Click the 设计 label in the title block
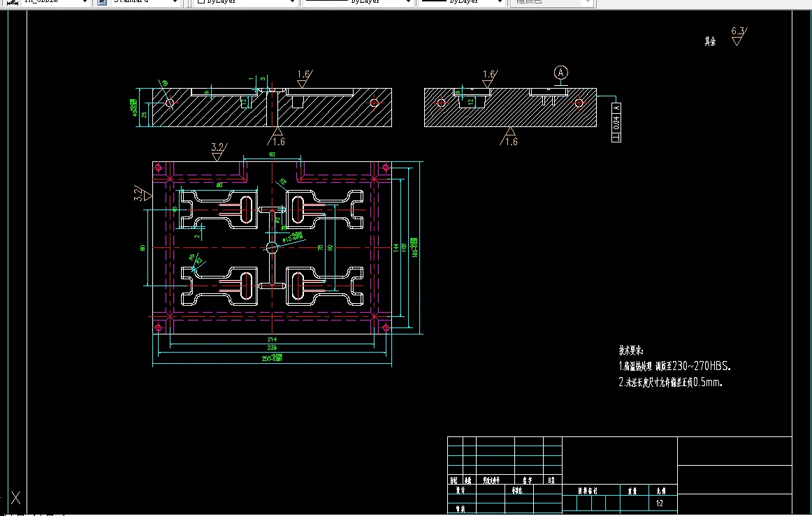Screen dimensions: 812x516 pyautogui.click(x=460, y=490)
